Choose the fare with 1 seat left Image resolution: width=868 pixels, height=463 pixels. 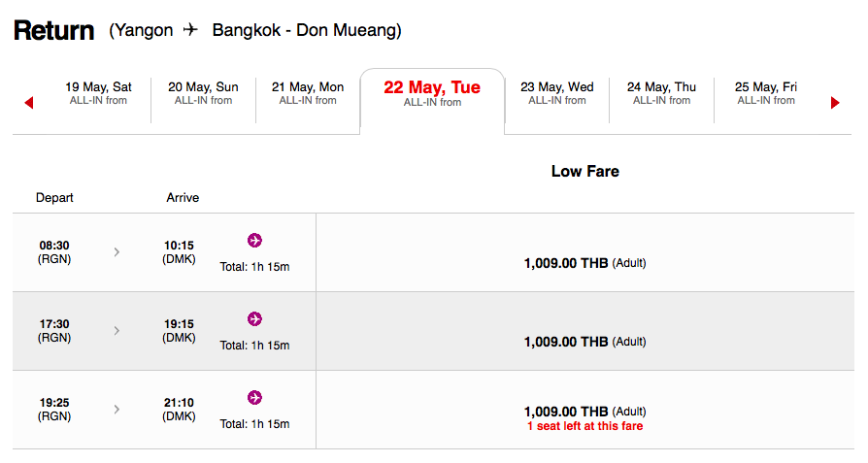(585, 418)
